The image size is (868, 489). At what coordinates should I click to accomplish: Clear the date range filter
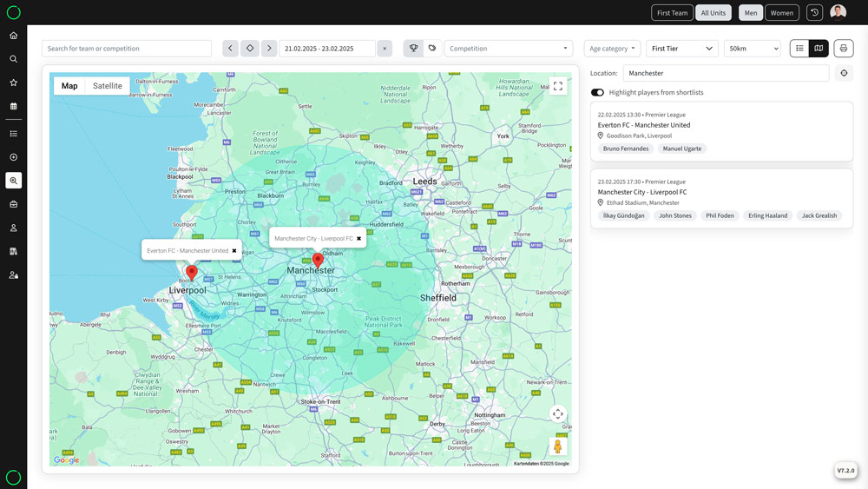pyautogui.click(x=385, y=48)
